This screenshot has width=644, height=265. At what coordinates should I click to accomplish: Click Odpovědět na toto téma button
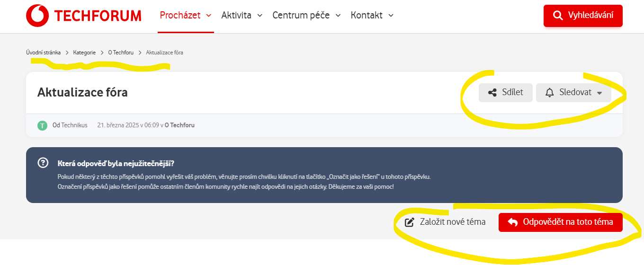click(x=561, y=222)
